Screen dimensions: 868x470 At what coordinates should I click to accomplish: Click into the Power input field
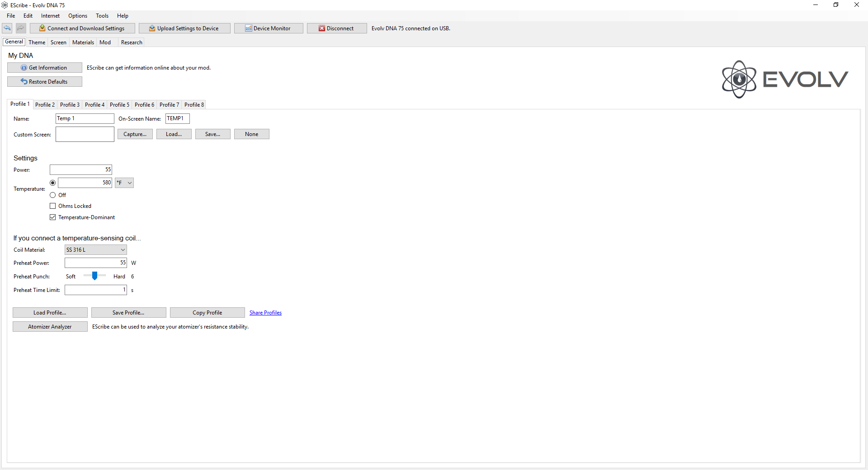(80, 170)
